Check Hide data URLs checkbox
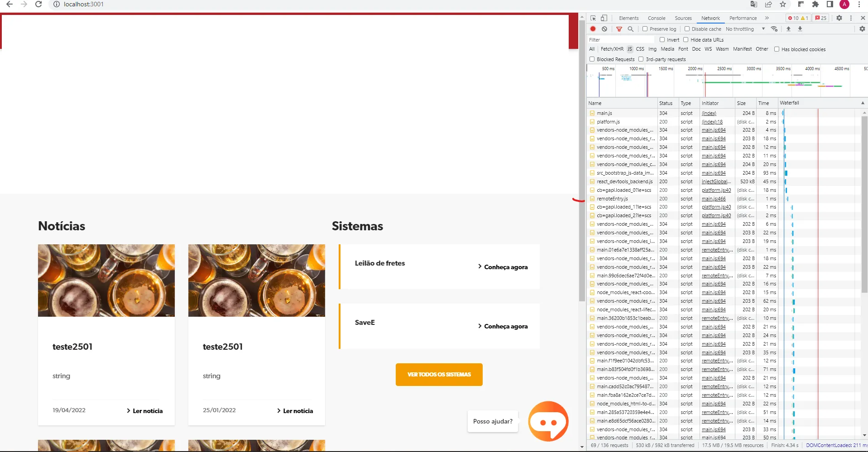868x452 pixels. point(686,40)
